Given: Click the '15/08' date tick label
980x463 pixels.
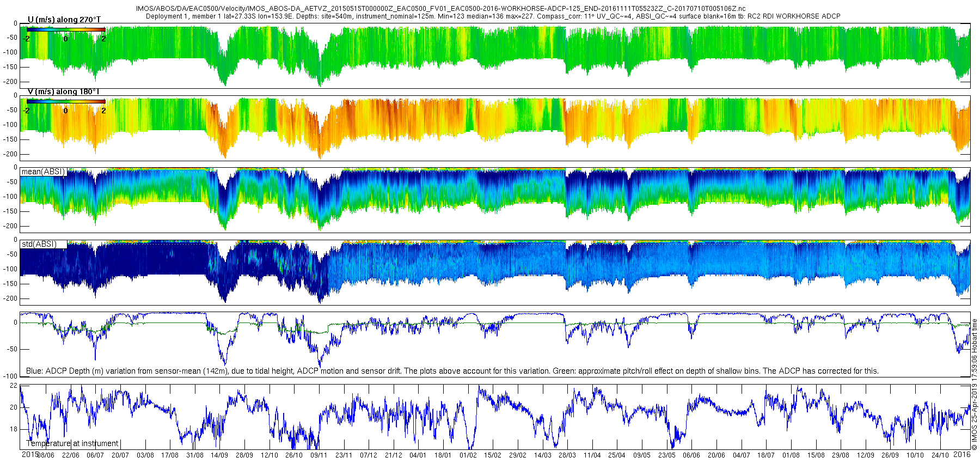Looking at the screenshot, I should (816, 455).
